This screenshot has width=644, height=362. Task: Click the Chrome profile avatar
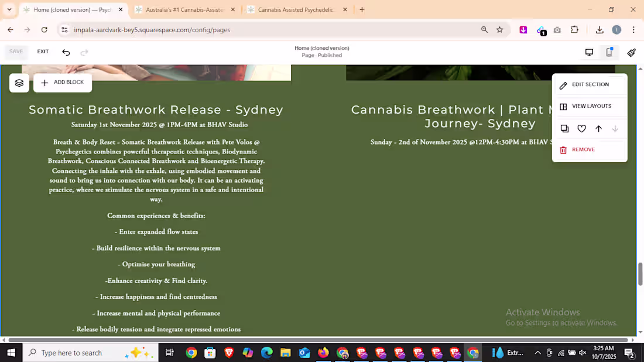616,30
